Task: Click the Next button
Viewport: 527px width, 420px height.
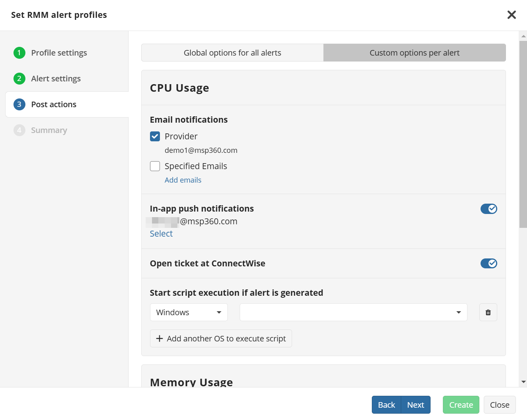Action: tap(415, 405)
